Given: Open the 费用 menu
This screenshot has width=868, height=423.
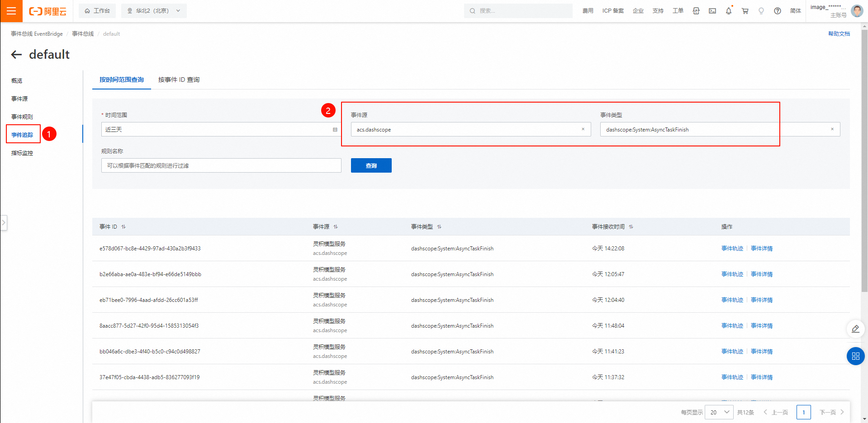Looking at the screenshot, I should click(x=588, y=11).
